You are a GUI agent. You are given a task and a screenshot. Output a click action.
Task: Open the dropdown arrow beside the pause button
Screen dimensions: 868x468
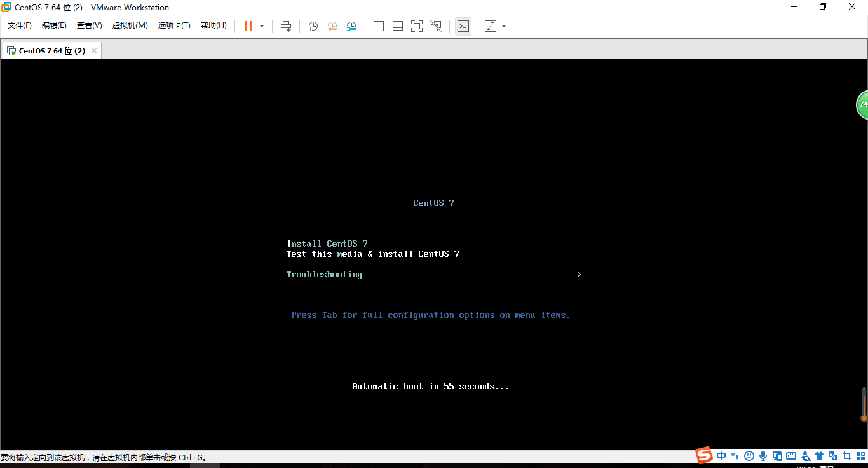click(262, 26)
